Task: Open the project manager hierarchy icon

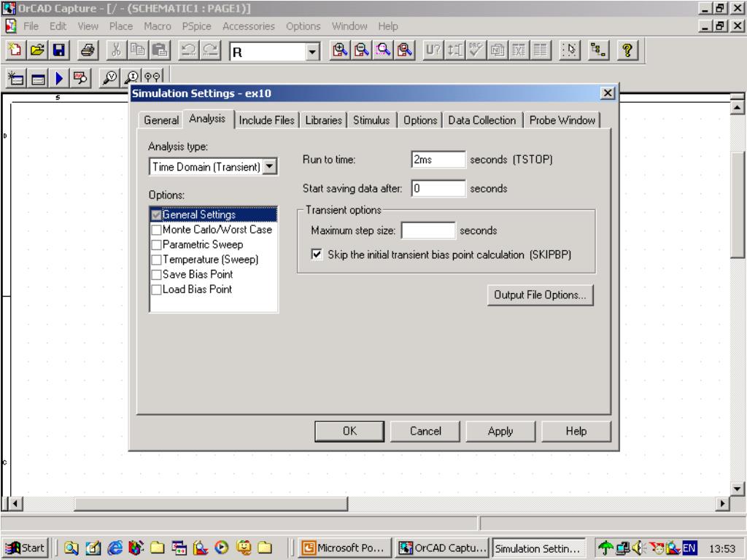Action: (x=598, y=50)
